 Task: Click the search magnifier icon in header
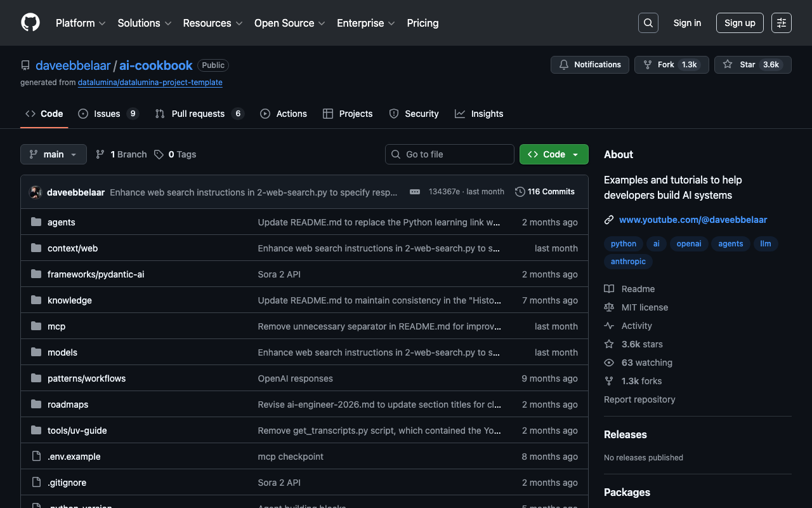coord(648,23)
